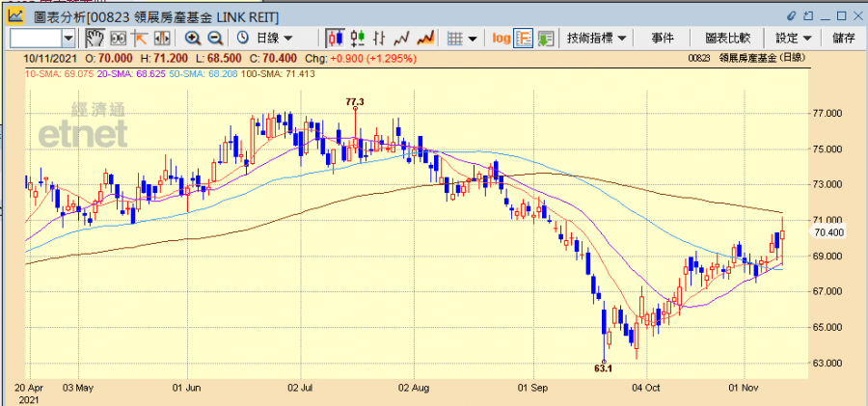The height and width of the screenshot is (406, 868).
Task: Click the binoculars view icon
Action: [x=119, y=38]
